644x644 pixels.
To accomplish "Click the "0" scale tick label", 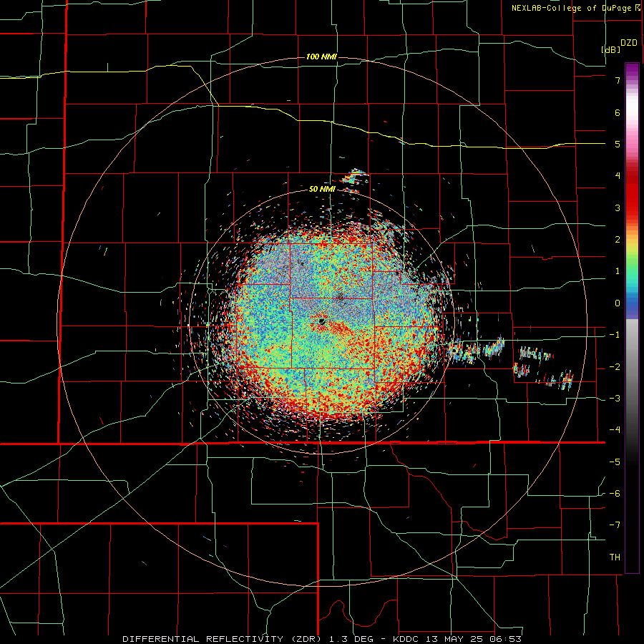I will [x=618, y=303].
